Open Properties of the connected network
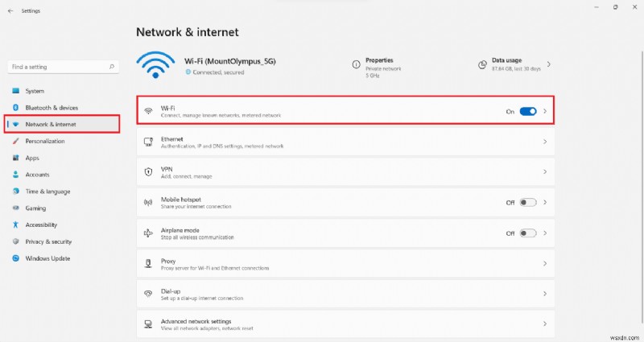This screenshot has width=644, height=342. point(377,68)
